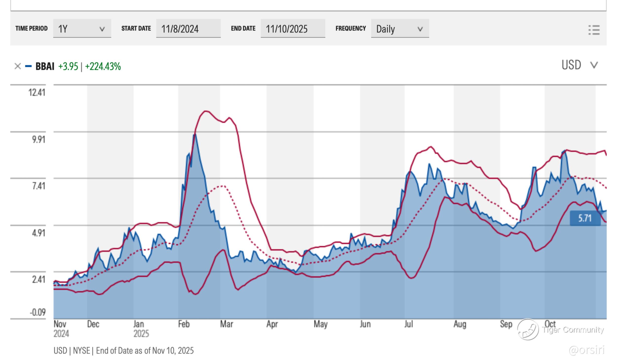Click the Oct label on time axis
Viewport: 617px width, 364px height.
pyautogui.click(x=550, y=324)
